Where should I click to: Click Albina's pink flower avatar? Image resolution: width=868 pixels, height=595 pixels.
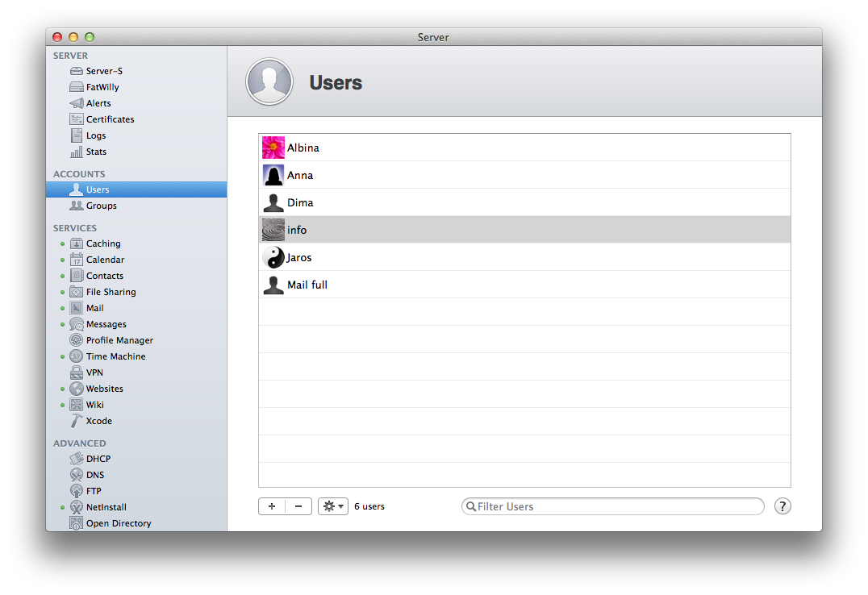pyautogui.click(x=273, y=148)
